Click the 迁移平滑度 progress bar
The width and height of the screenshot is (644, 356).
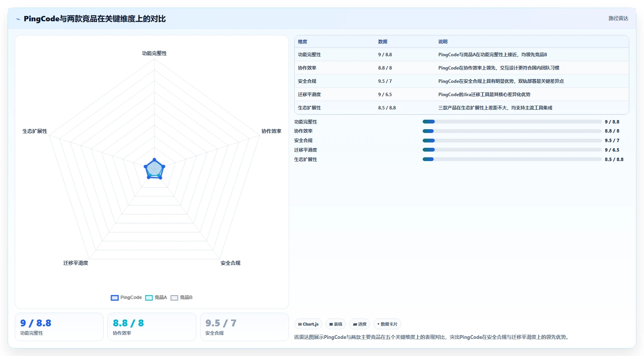click(x=512, y=150)
